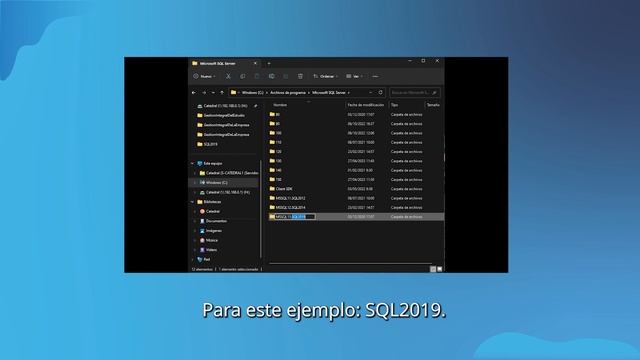The width and height of the screenshot is (640, 360).
Task: Click the Rename icon in the toolbar
Action: (x=271, y=76)
